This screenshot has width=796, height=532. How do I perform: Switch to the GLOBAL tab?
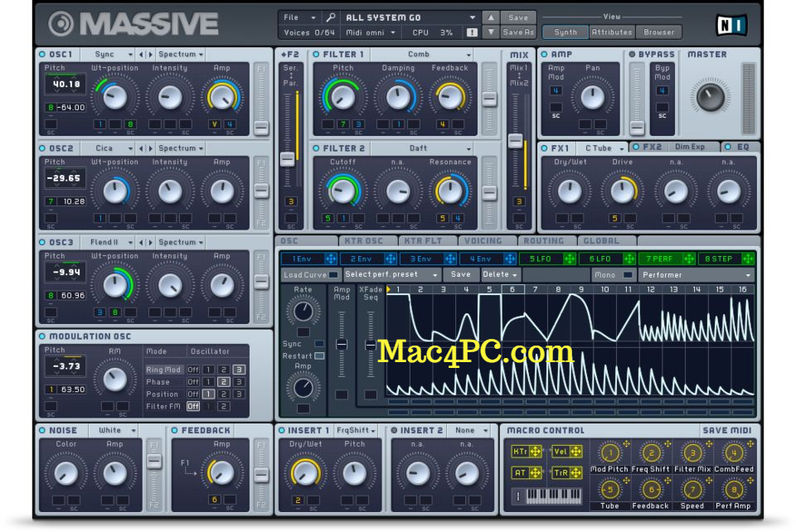[x=607, y=241]
